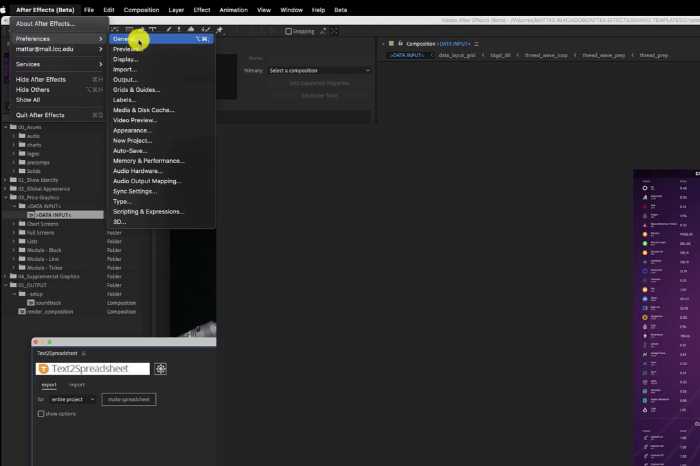Expand the Module - Line folder
This screenshot has height=466, width=700.
click(14, 259)
